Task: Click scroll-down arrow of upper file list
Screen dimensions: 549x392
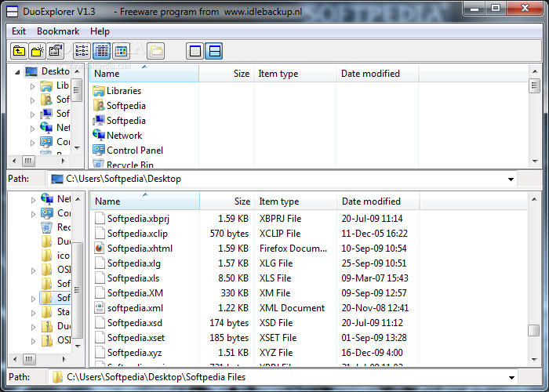Action: coord(535,162)
